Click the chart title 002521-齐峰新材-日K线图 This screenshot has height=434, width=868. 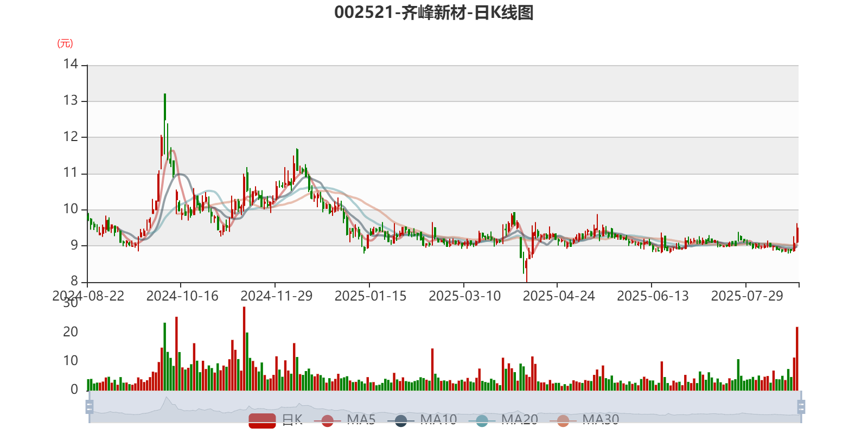click(434, 12)
